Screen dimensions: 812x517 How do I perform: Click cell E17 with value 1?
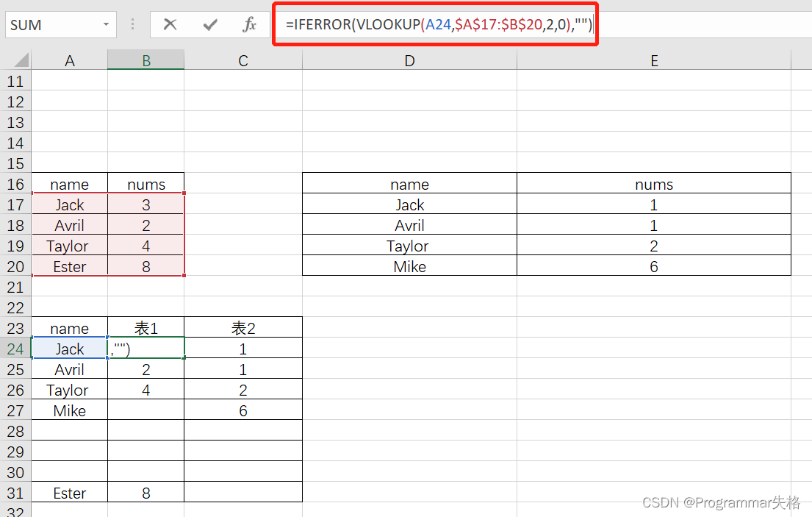654,204
